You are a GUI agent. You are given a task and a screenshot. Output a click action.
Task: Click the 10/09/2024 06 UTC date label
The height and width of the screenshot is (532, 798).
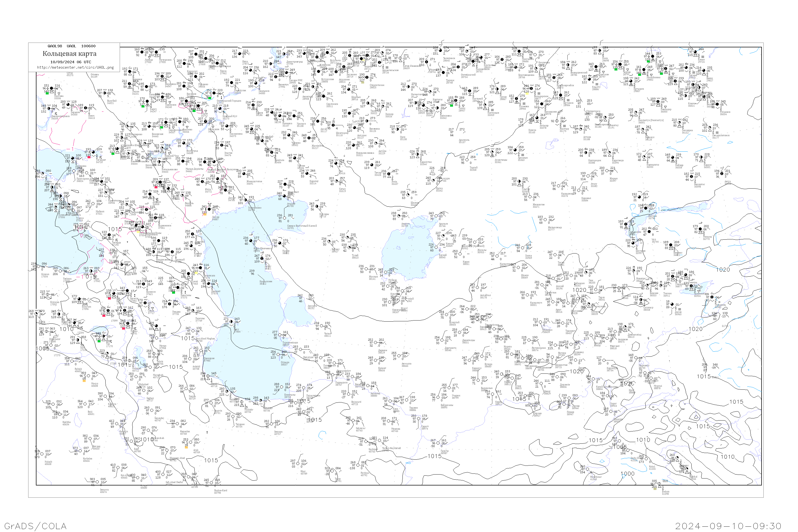[70, 62]
